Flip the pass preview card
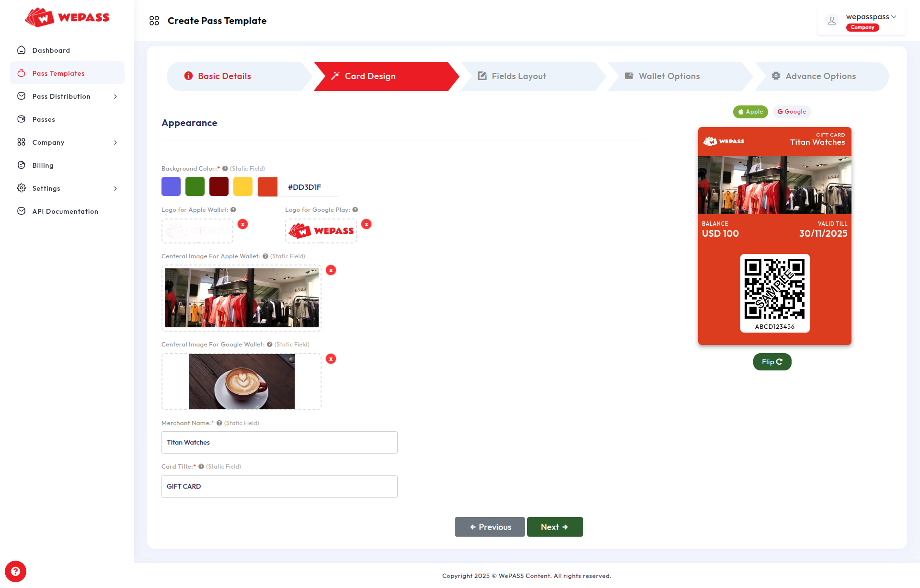Viewport: 920px width, 588px height. coord(771,362)
